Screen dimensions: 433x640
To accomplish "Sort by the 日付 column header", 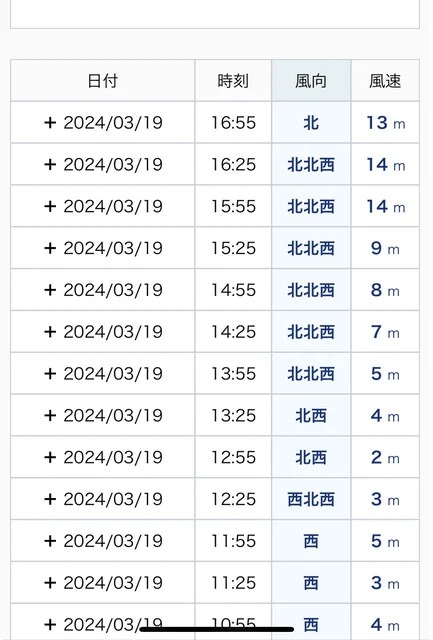I will (x=102, y=81).
